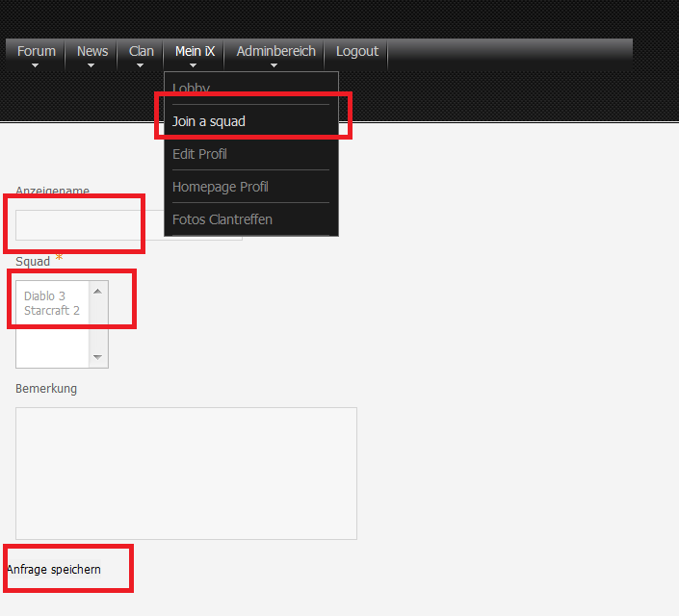The image size is (679, 616).
Task: Select Diablo 3 in Squad list
Action: point(44,296)
